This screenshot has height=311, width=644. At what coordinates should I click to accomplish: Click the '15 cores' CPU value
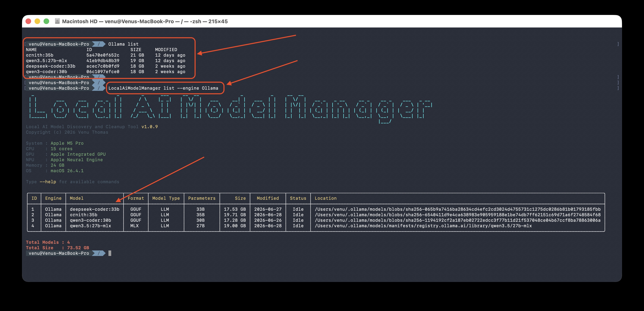pyautogui.click(x=61, y=149)
